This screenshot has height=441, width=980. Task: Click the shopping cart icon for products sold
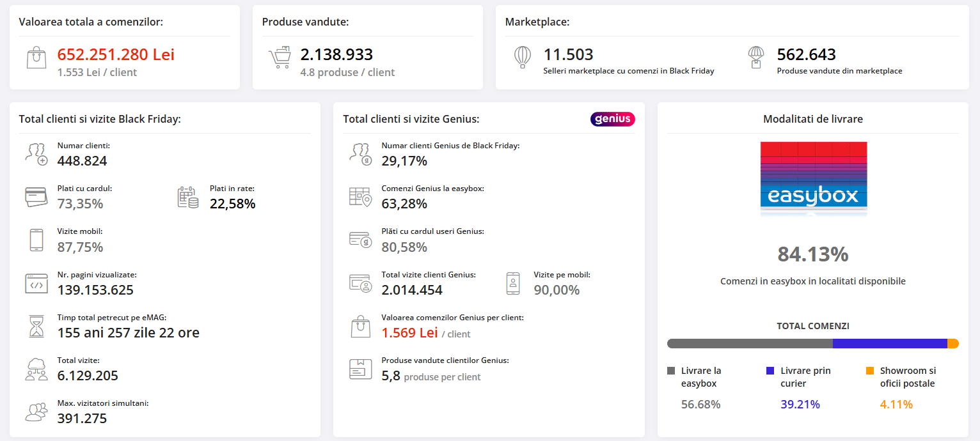point(280,58)
